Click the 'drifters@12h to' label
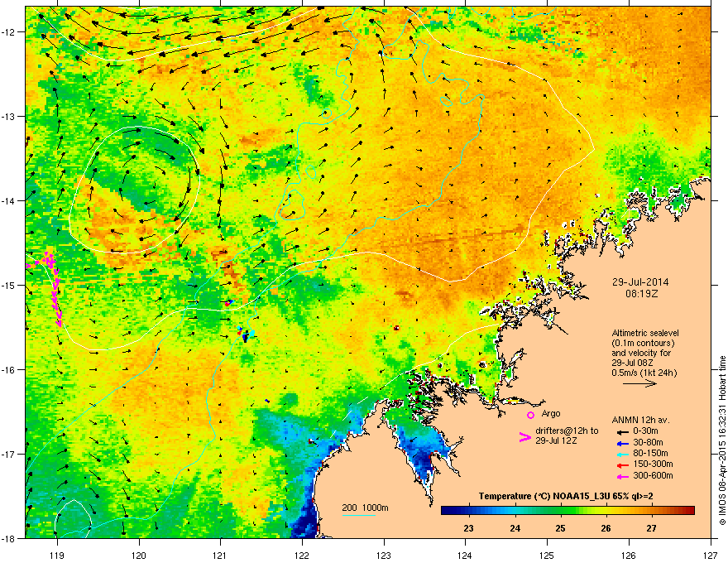Screen dimensions: 728x563 click(567, 431)
